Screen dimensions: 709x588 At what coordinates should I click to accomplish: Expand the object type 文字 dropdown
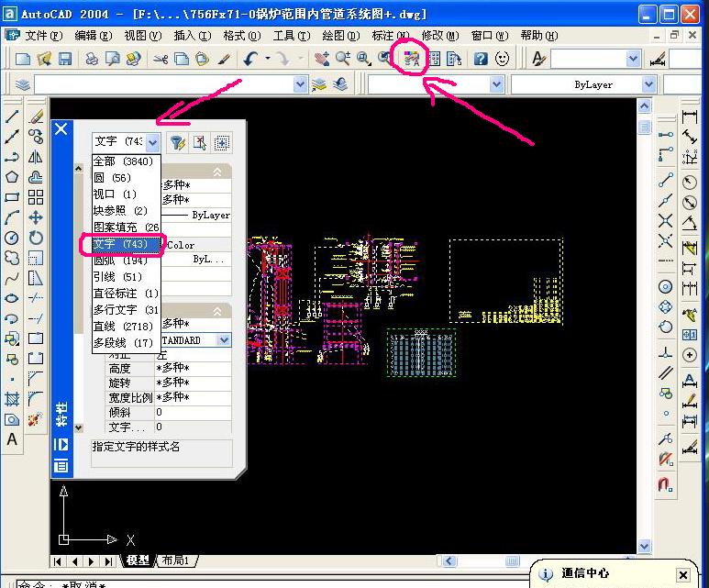(153, 143)
